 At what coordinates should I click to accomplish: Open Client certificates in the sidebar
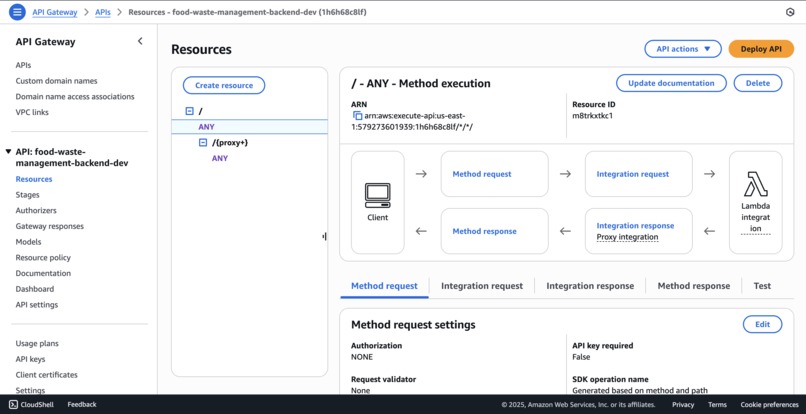46,375
